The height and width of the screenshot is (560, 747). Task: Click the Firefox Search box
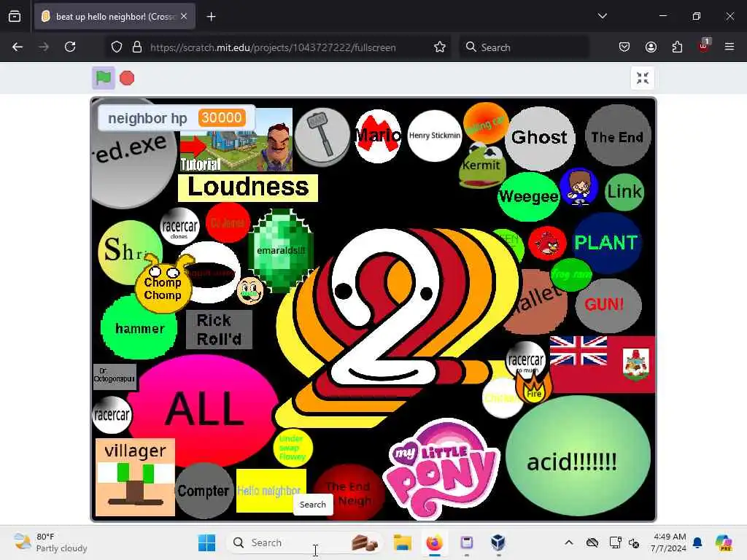click(524, 47)
